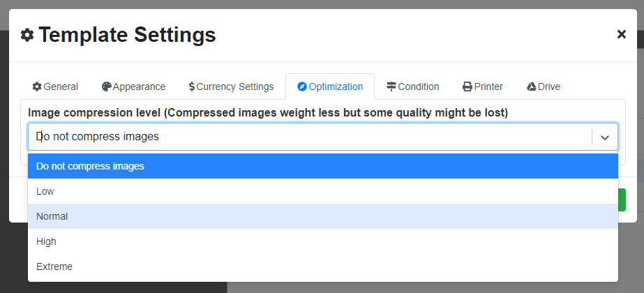Click the General tab gear icon
Screen dimensions: 644x293
tap(37, 87)
